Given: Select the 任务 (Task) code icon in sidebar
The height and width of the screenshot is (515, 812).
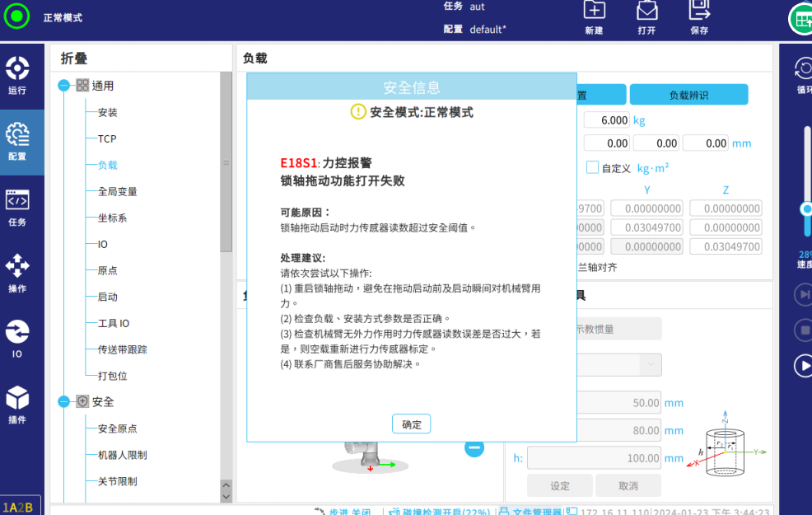Looking at the screenshot, I should coord(17,207).
